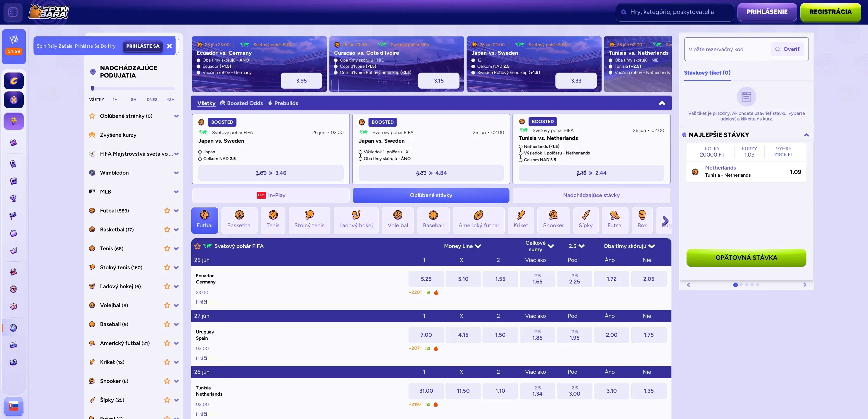Select the Americký futbal sport tile
The image size is (868, 419).
(x=478, y=220)
